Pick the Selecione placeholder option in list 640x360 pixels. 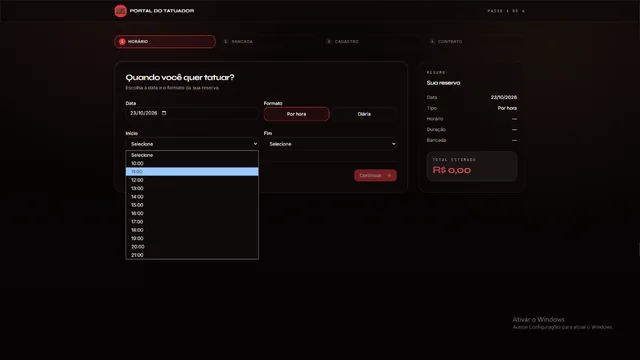click(192, 155)
